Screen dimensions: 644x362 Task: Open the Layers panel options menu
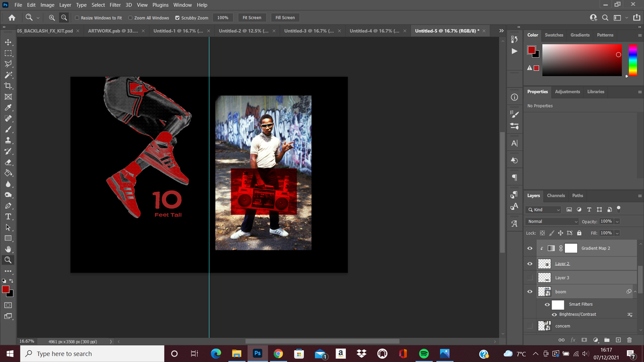click(639, 196)
